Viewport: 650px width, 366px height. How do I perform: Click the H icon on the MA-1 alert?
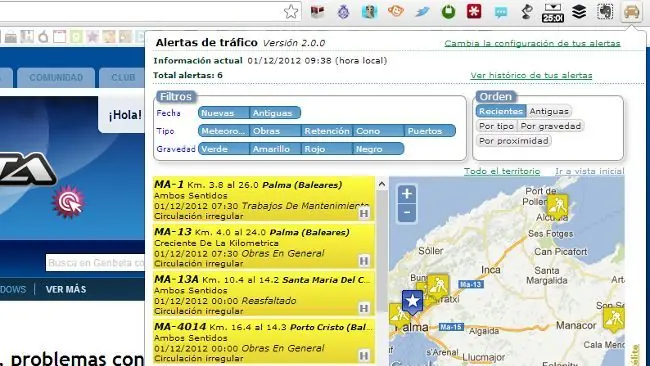point(364,213)
